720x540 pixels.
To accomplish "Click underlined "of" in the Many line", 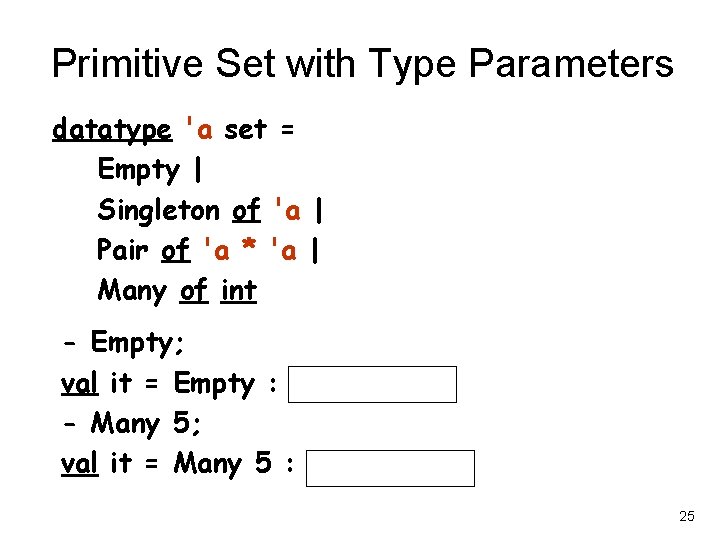I will pos(194,291).
